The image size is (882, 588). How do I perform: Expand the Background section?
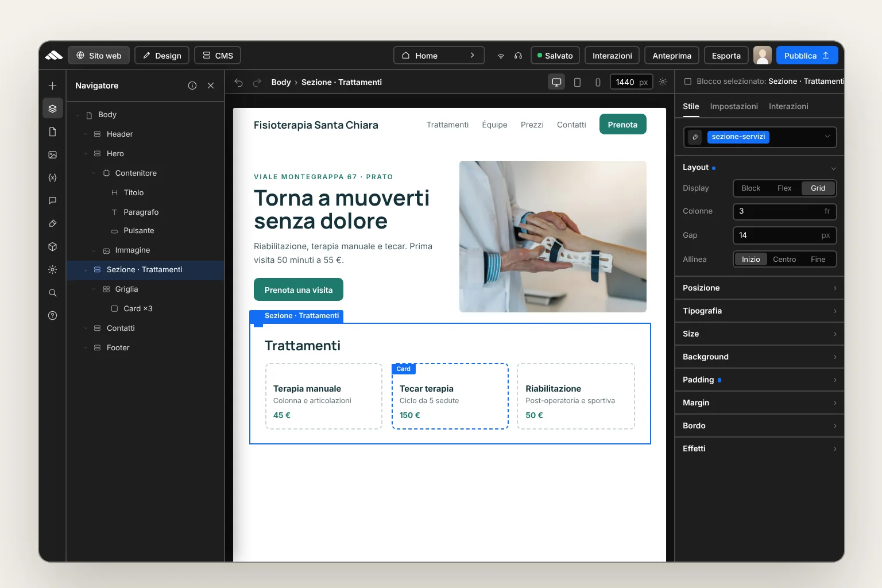pyautogui.click(x=759, y=357)
